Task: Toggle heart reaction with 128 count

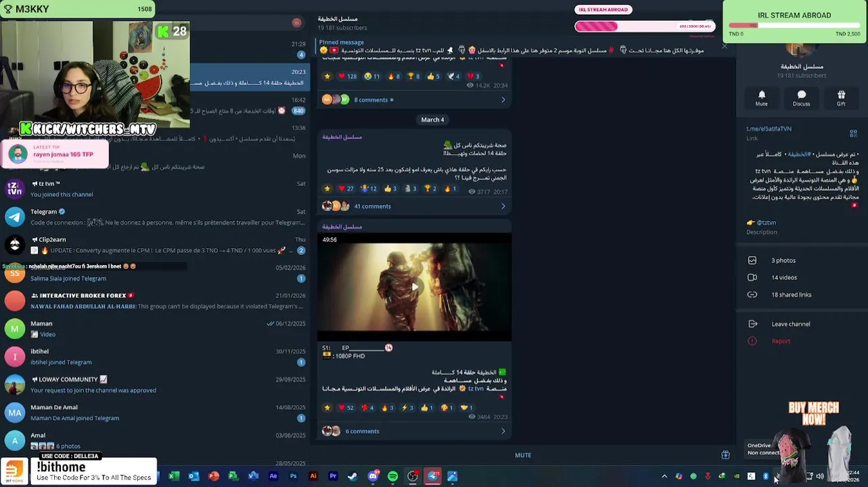Action: 347,76
